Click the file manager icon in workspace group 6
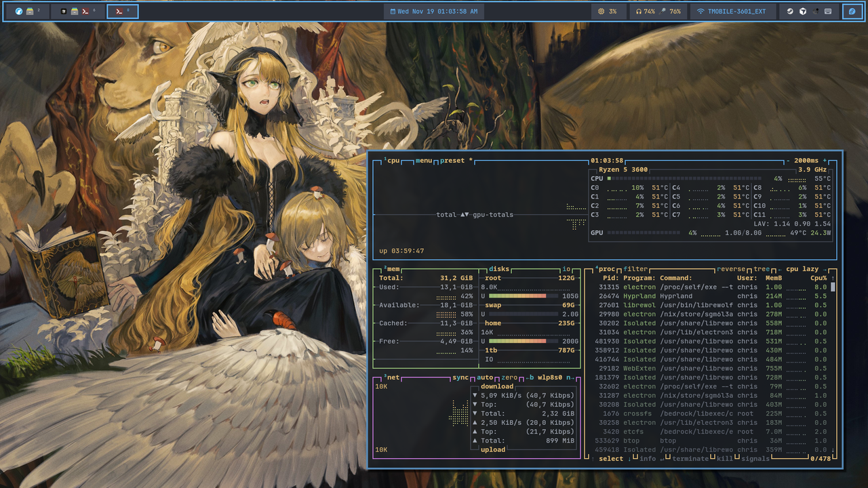Image resolution: width=868 pixels, height=488 pixels. tap(75, 12)
